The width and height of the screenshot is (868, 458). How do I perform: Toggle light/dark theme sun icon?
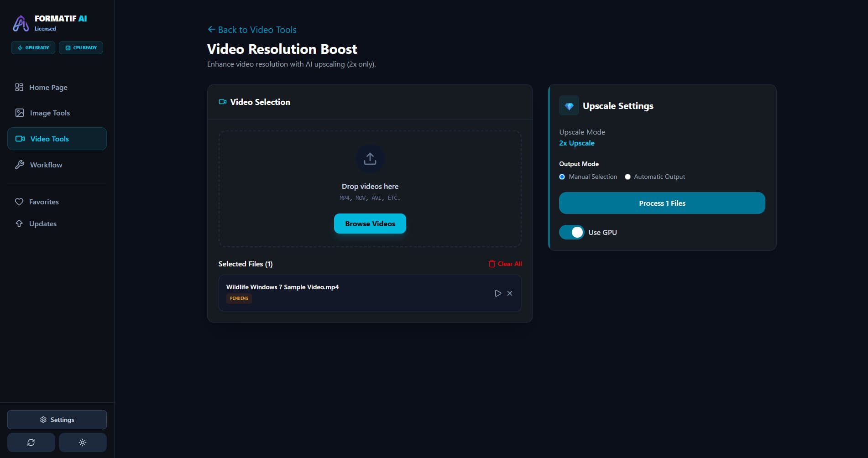83,442
